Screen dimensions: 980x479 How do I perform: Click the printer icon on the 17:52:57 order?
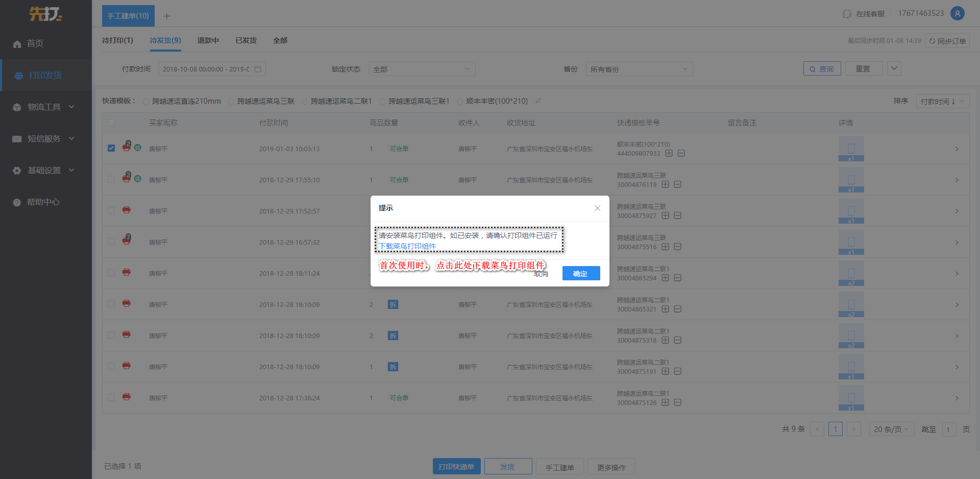click(x=127, y=210)
